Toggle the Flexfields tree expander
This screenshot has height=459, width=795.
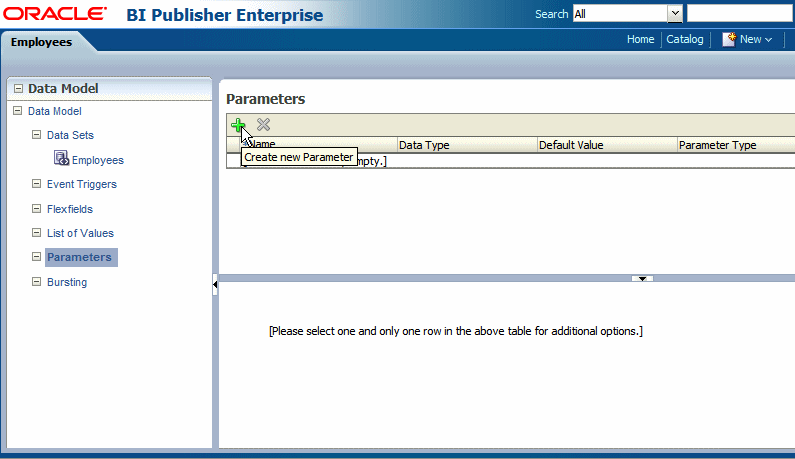[x=37, y=208]
